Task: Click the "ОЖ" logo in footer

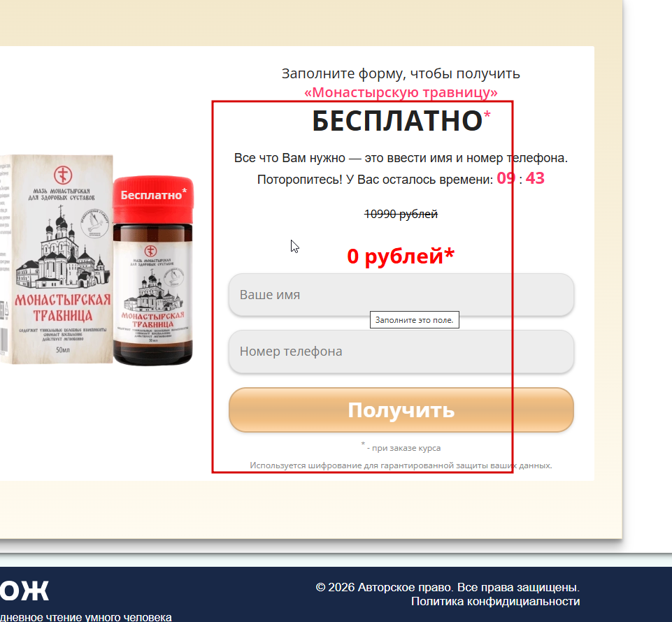Action: tap(24, 591)
